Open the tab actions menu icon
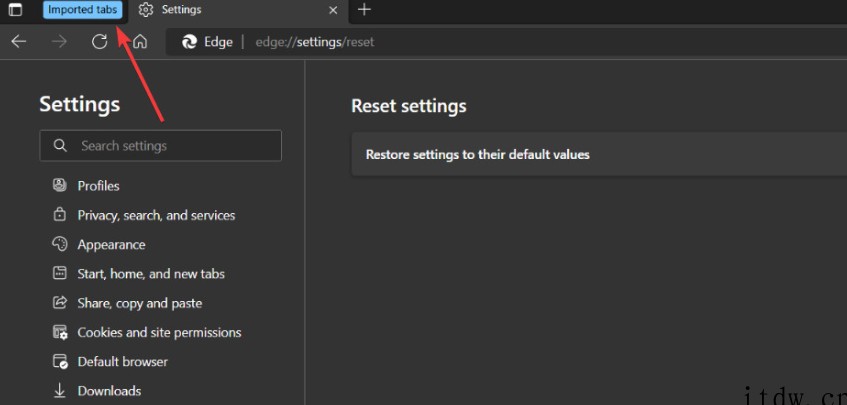 (16, 10)
